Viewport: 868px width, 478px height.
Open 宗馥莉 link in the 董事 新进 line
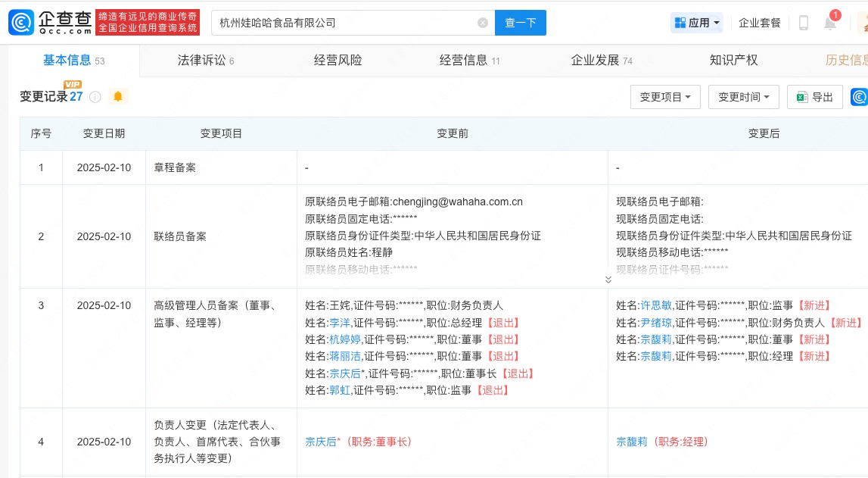[x=656, y=339]
